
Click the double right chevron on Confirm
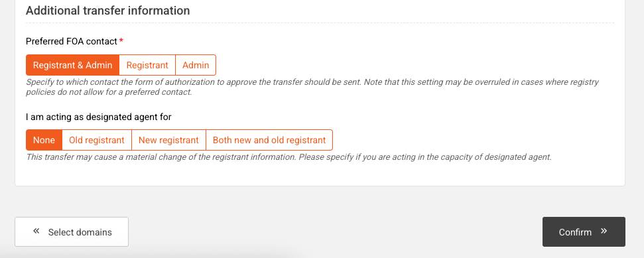[604, 231]
